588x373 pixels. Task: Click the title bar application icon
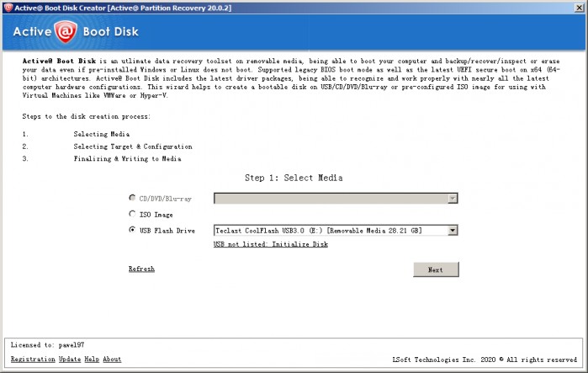(8, 8)
